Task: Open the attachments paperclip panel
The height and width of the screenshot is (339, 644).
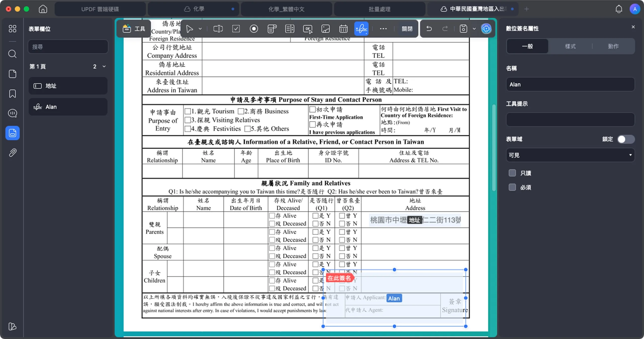Action: (x=12, y=153)
